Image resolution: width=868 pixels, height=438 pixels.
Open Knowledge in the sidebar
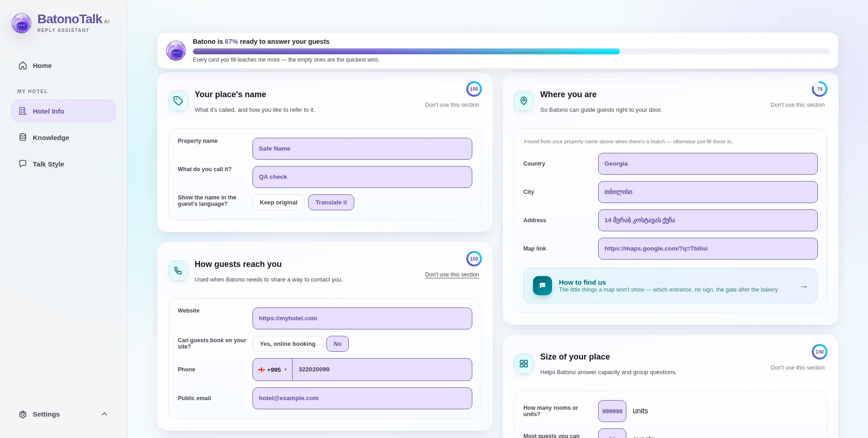point(63,137)
